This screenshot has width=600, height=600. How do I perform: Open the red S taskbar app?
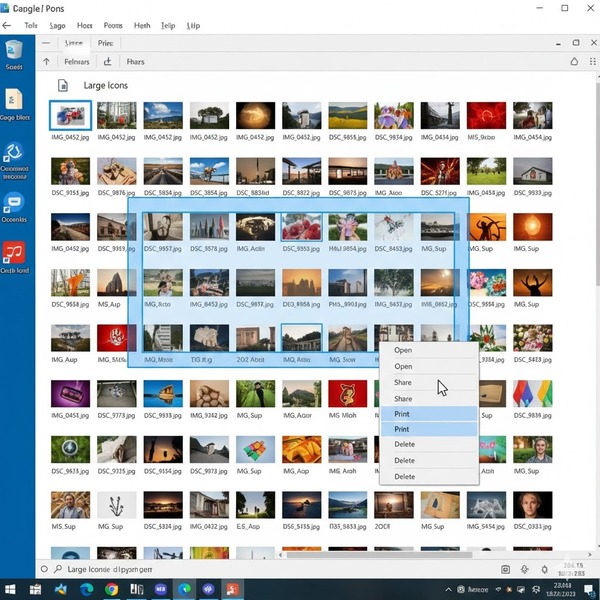[233, 589]
